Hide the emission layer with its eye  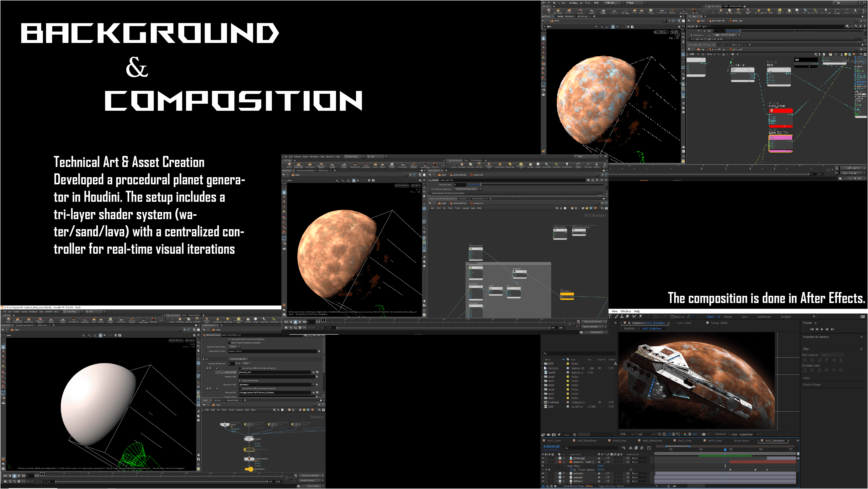pos(543,473)
